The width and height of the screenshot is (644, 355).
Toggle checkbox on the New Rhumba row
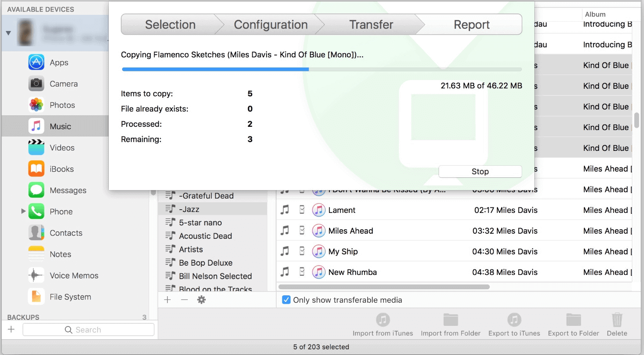(x=302, y=272)
